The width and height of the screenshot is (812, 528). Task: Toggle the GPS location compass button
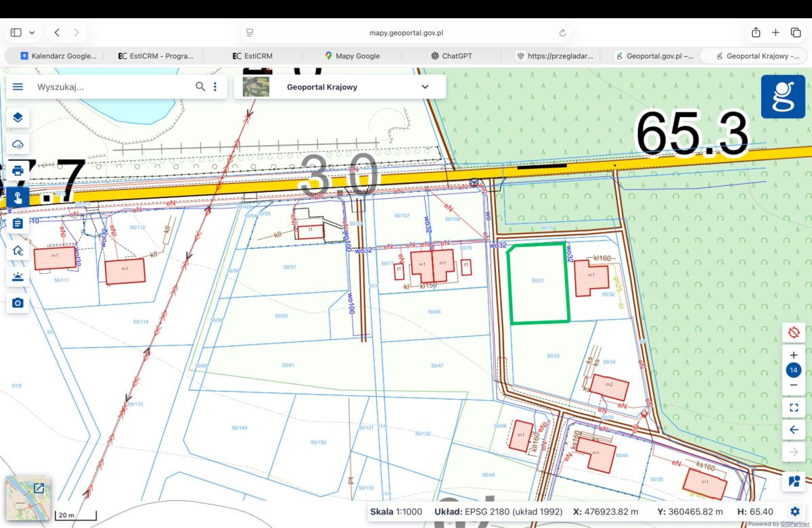click(x=794, y=333)
